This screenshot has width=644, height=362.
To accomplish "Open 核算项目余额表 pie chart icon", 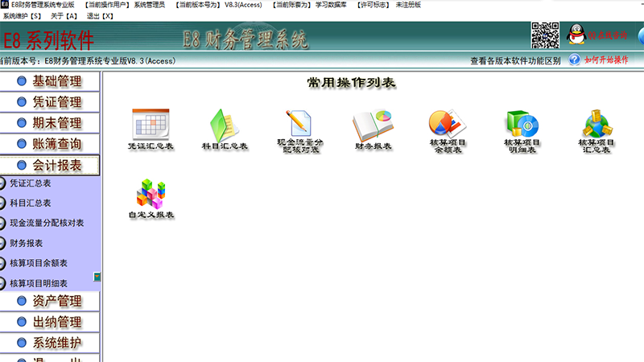I will tap(448, 123).
